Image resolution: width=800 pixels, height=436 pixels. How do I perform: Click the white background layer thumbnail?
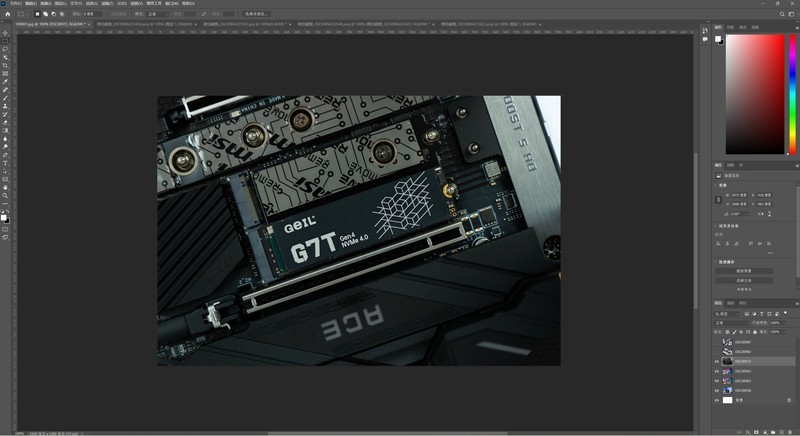(x=728, y=400)
